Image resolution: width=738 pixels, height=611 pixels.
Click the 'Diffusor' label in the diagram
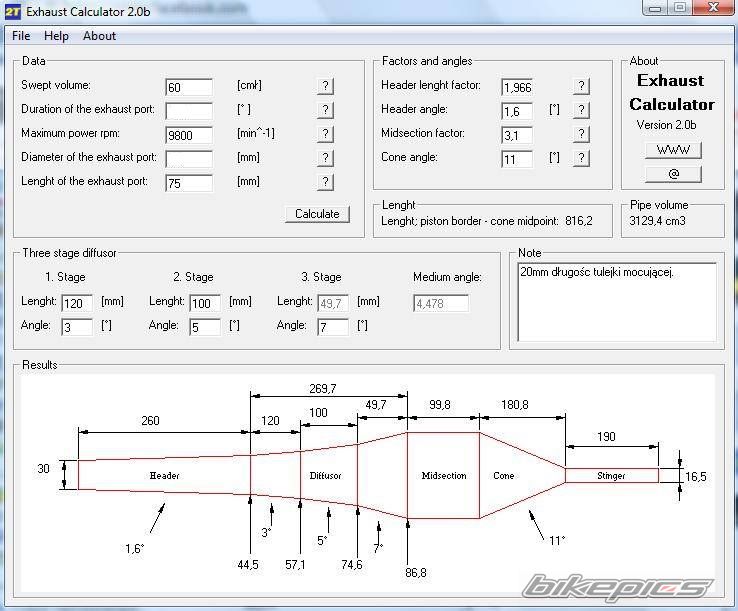tap(325, 475)
